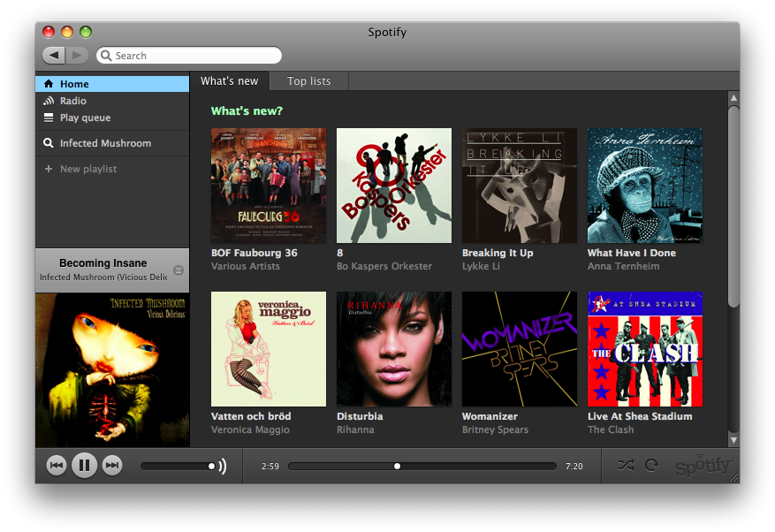775x532 pixels.
Task: Click the Home house icon
Action: (x=49, y=84)
